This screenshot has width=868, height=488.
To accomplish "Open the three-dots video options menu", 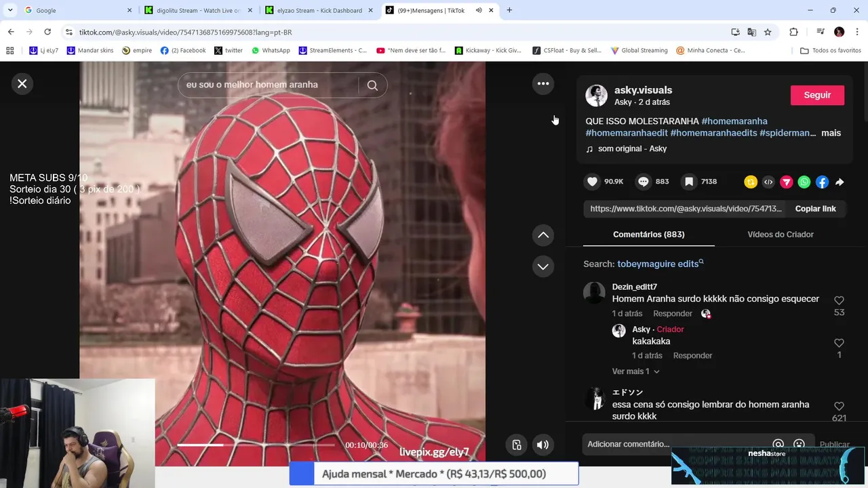I will point(543,83).
